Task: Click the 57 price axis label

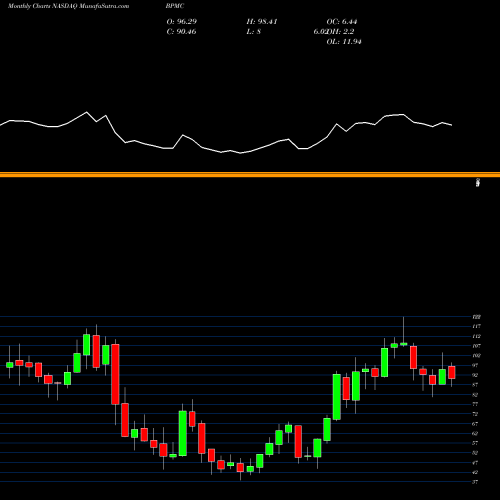Action: pos(475,443)
